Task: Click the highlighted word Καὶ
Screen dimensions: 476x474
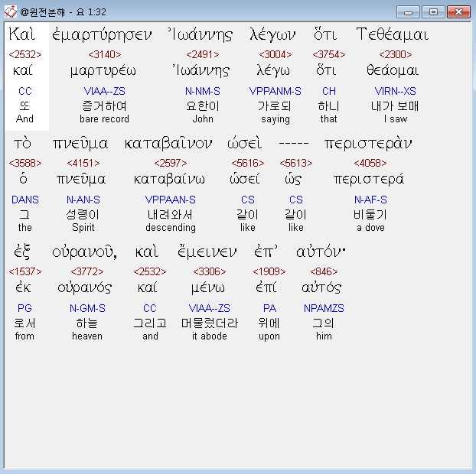Action: click(22, 34)
